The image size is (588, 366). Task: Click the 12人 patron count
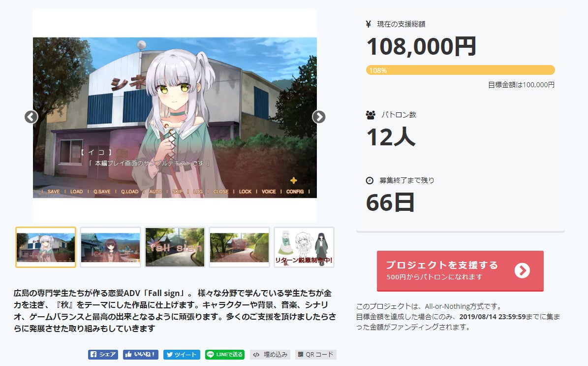391,137
